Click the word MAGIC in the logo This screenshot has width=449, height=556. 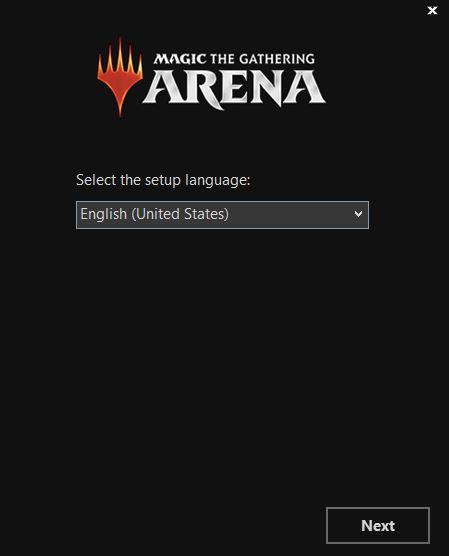tap(180, 59)
